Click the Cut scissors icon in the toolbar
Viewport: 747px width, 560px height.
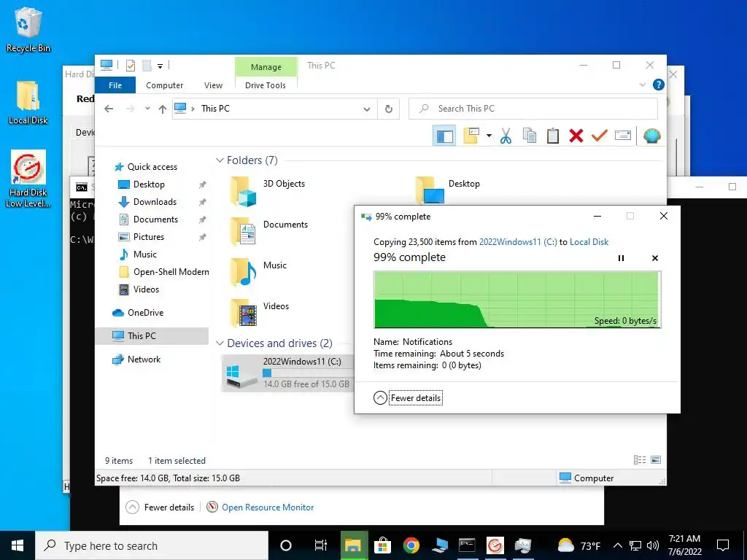tap(506, 136)
